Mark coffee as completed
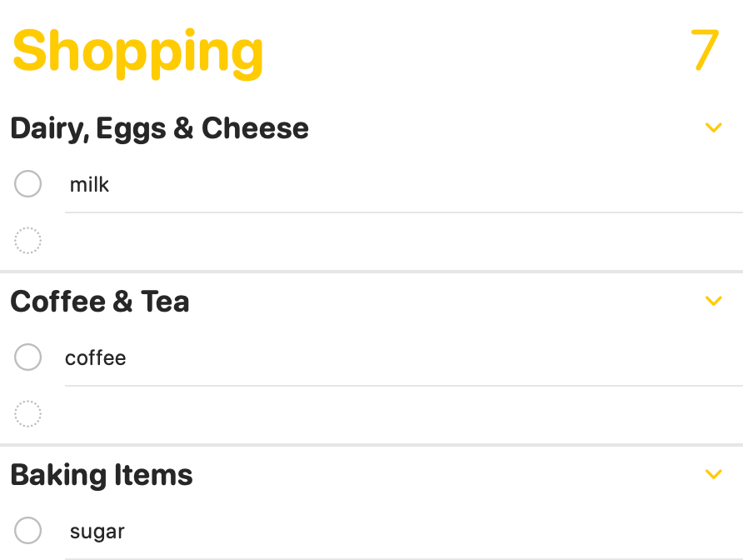The height and width of the screenshot is (560, 743). [x=28, y=357]
